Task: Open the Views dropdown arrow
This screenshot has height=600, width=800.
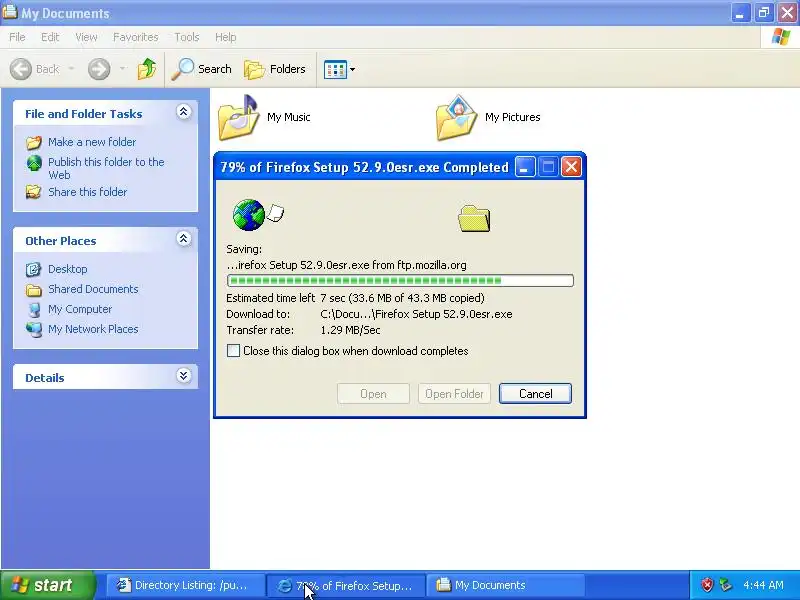Action: (353, 69)
